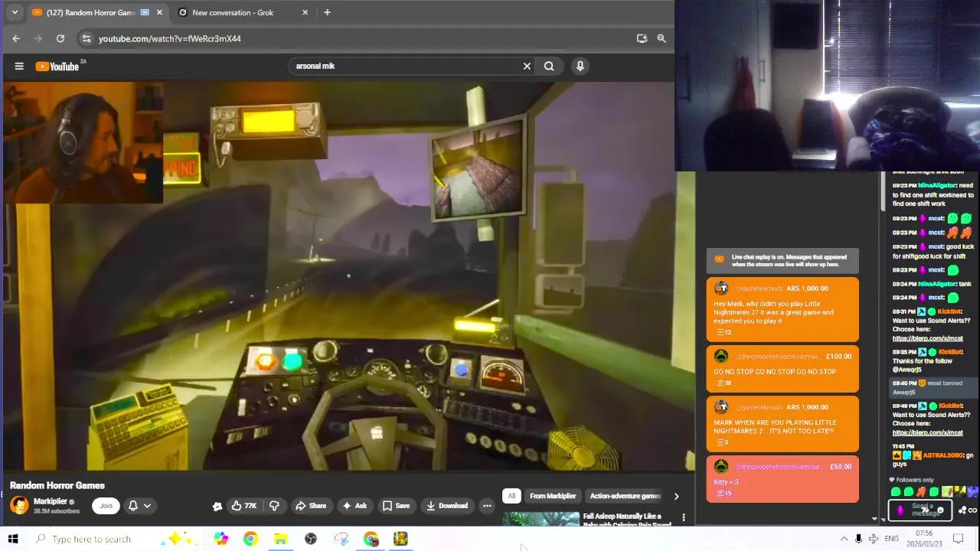
Task: Like the video showing 77K
Action: click(x=244, y=506)
